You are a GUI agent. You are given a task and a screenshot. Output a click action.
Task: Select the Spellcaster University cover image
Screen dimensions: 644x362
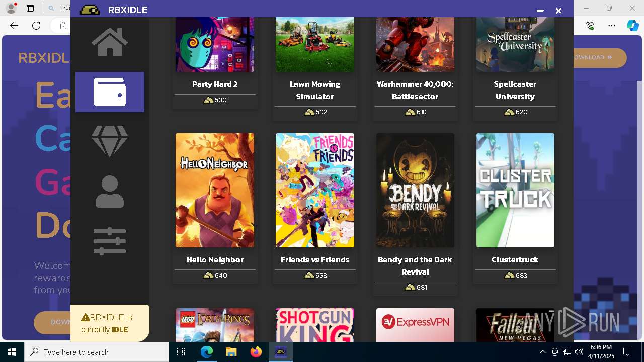515,44
